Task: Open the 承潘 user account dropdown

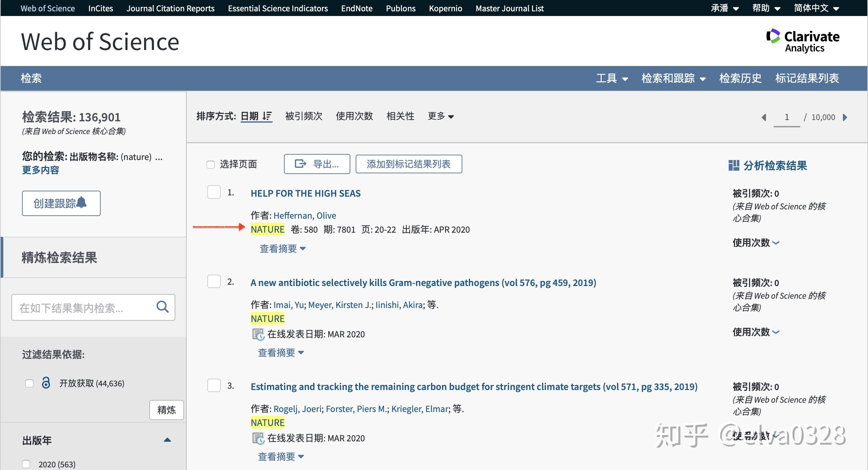Action: click(725, 8)
